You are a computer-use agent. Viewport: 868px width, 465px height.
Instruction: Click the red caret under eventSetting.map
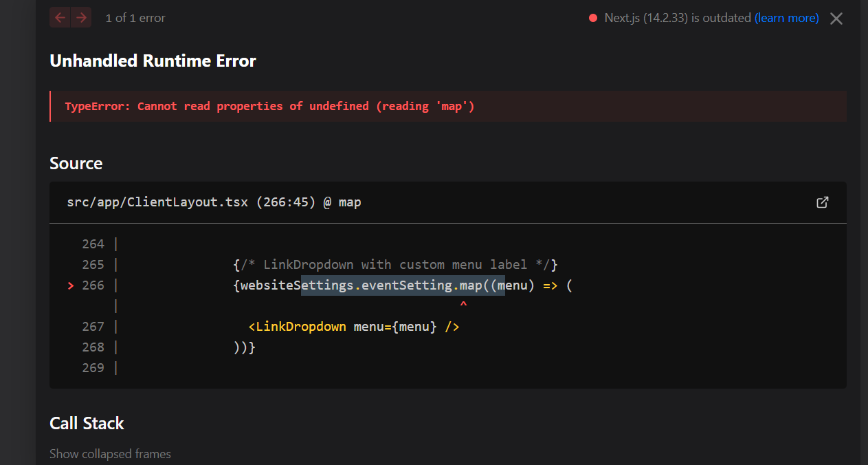(x=464, y=303)
